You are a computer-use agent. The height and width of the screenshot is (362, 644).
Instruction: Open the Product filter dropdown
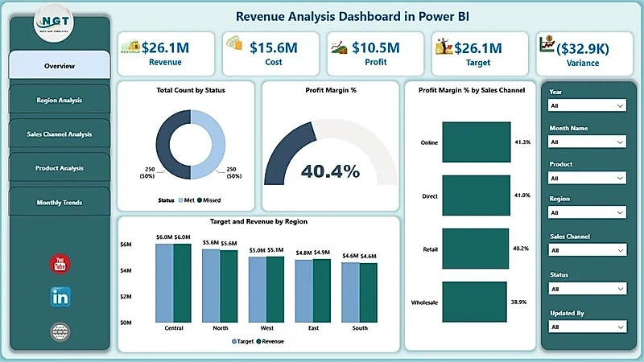click(587, 178)
